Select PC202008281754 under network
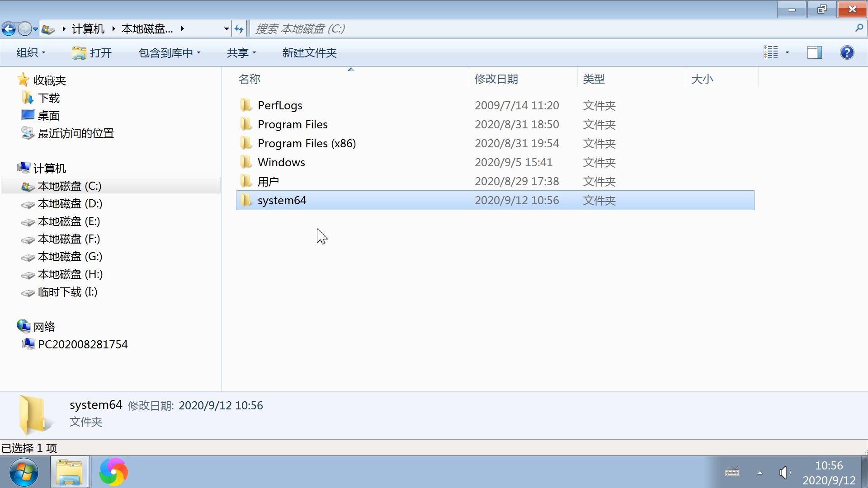868x488 pixels. (x=83, y=344)
